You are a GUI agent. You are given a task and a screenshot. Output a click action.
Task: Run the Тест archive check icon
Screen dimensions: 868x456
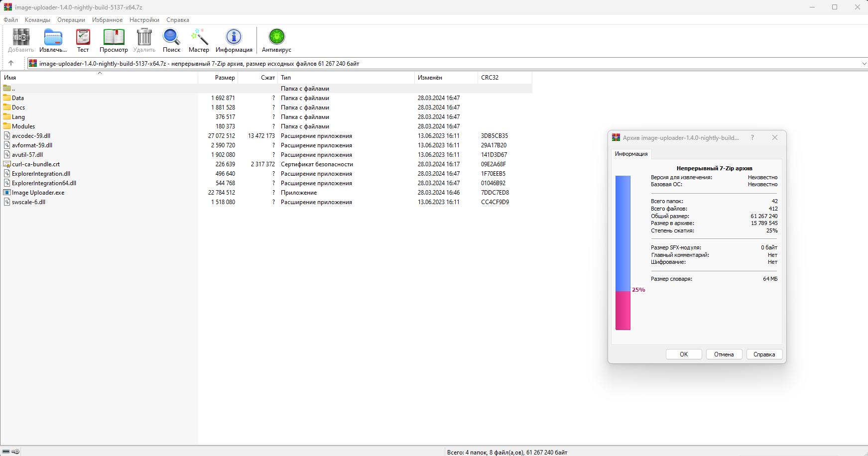[83, 37]
